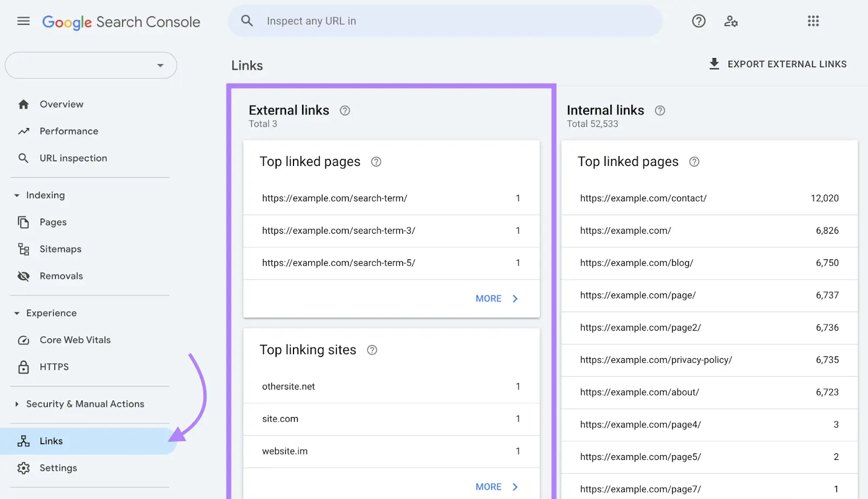Screen dimensions: 868x499
Task: Open the property selector dropdown
Action: click(91, 66)
